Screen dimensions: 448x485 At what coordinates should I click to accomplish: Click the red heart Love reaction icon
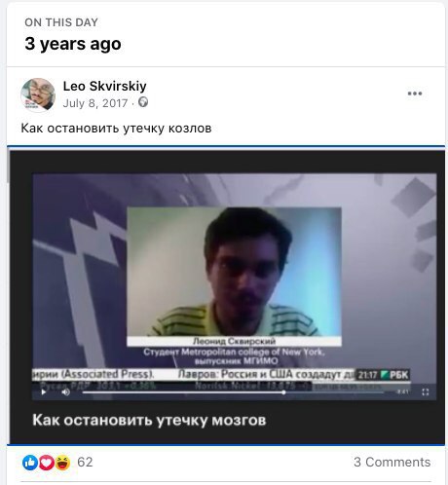click(x=47, y=463)
